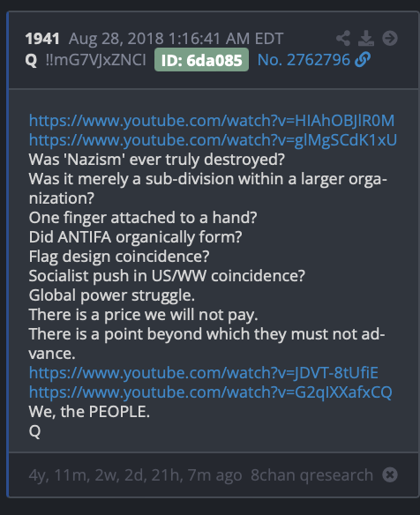This screenshot has height=515, width=420.
Task: Open the No. 2762796 post link
Action: (x=304, y=60)
